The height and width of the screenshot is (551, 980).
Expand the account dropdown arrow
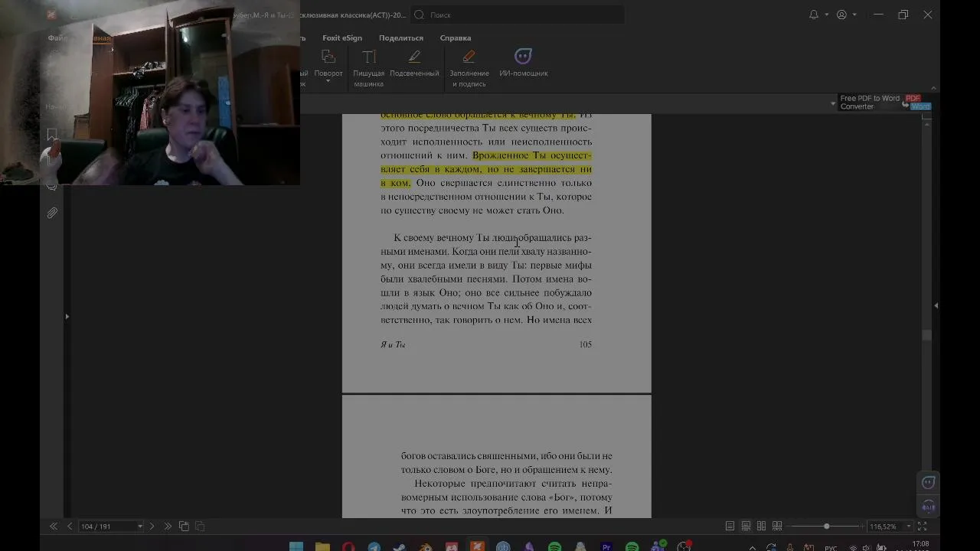854,15
